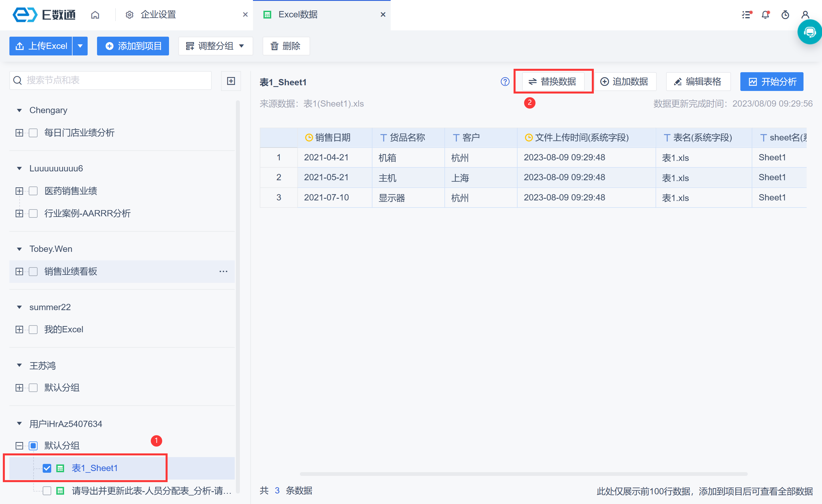
Task: Click the 开始分析 button
Action: coord(771,82)
